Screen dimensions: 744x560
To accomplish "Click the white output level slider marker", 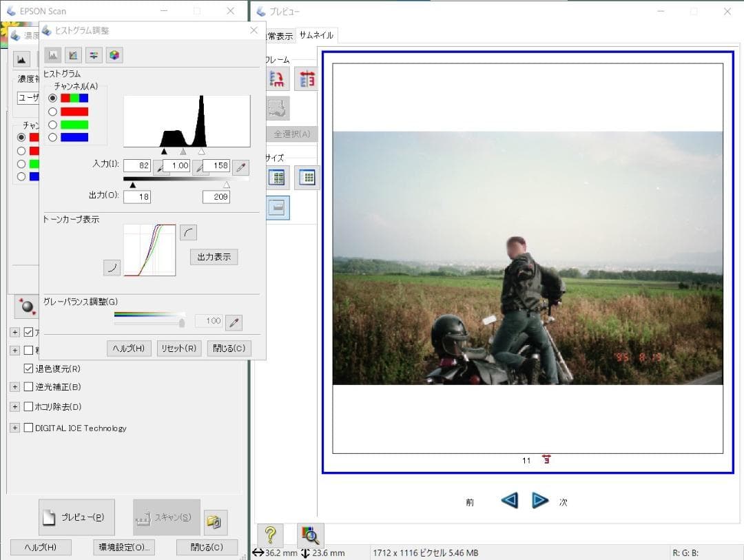I will [x=226, y=185].
